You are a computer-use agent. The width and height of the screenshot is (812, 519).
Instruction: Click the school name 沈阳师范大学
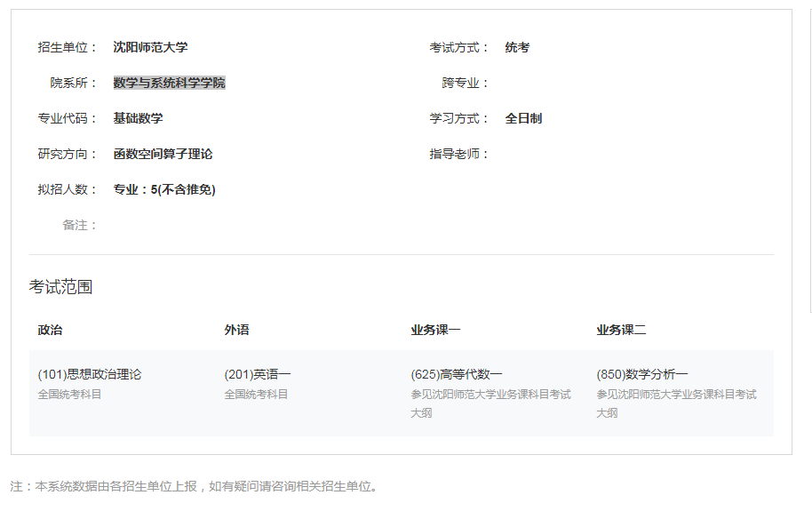[150, 47]
